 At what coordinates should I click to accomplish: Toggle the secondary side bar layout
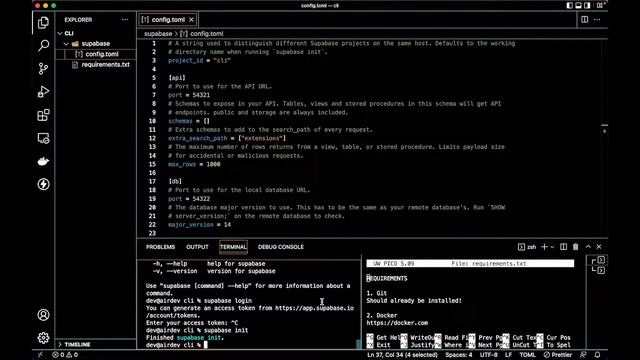tap(587, 5)
